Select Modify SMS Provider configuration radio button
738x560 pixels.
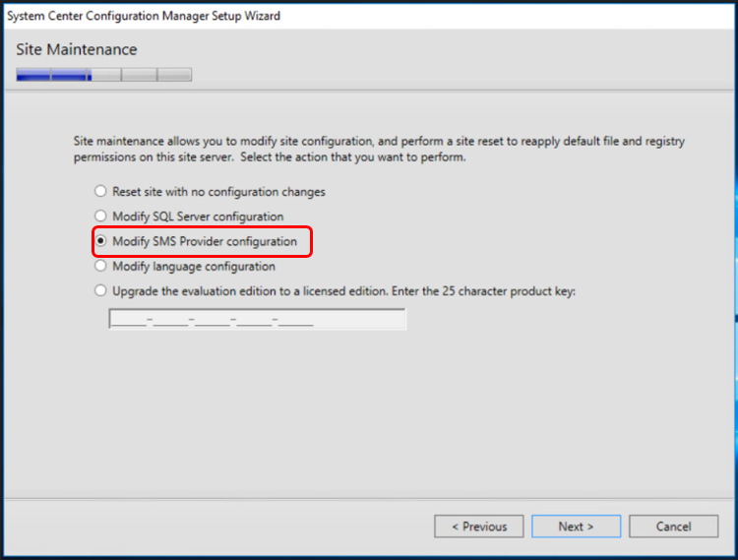pos(100,241)
